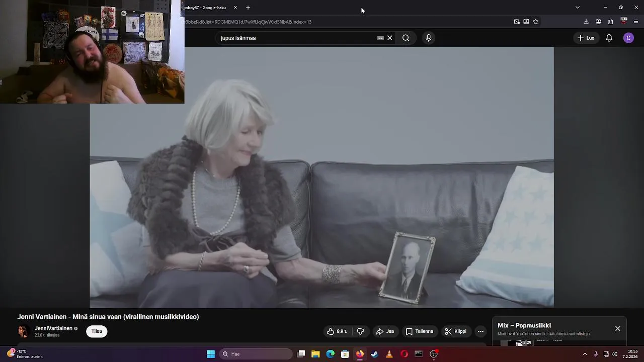Open the Windows Start menu

click(x=211, y=354)
